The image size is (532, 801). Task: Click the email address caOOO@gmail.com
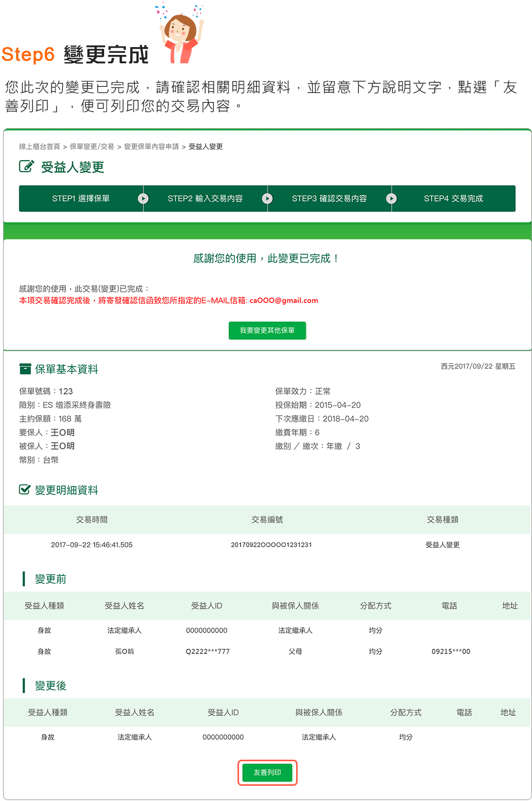pos(284,300)
